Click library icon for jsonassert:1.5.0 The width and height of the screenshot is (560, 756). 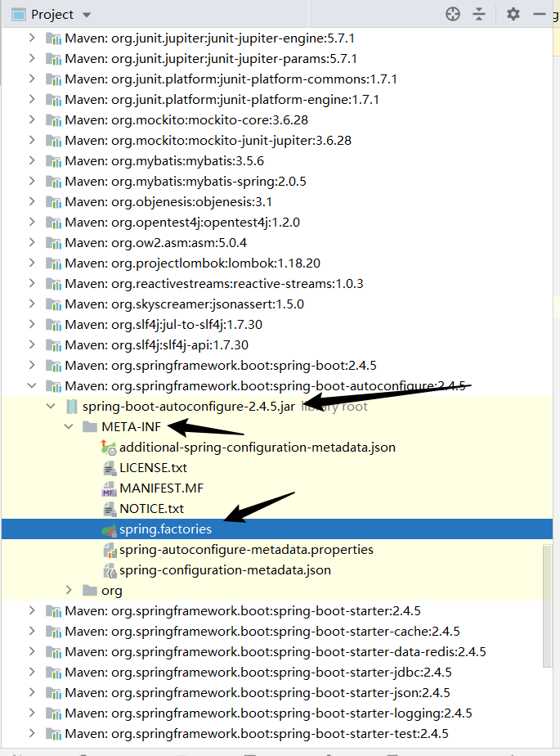tap(53, 304)
